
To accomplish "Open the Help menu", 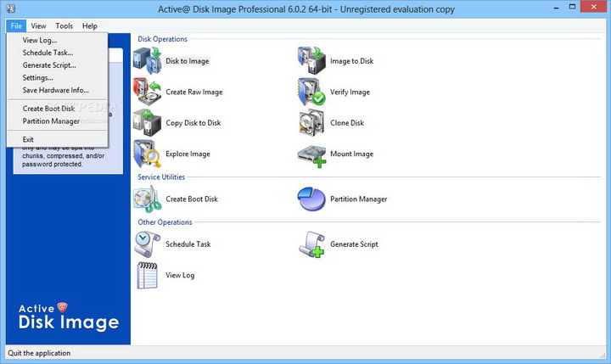I will click(89, 25).
